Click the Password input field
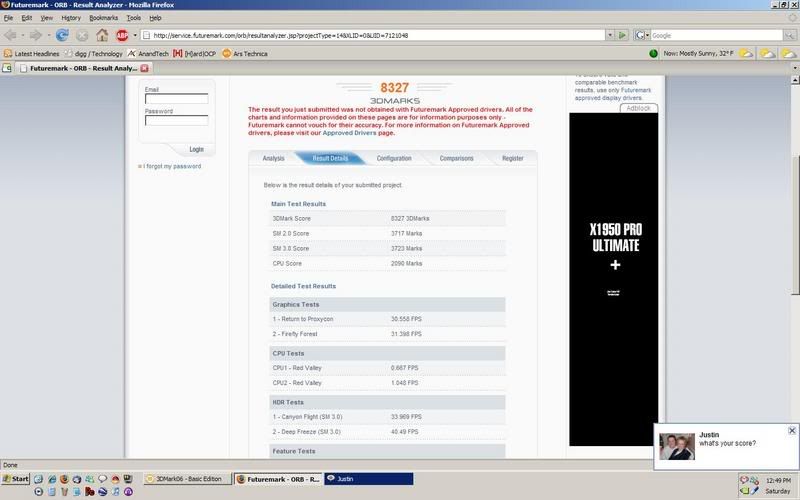The height and width of the screenshot is (500, 800). (x=177, y=120)
